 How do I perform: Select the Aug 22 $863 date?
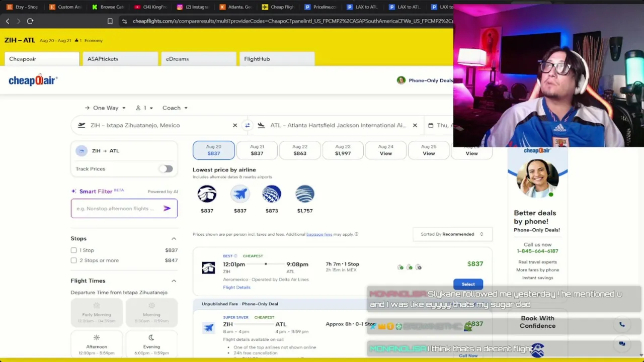tap(300, 150)
